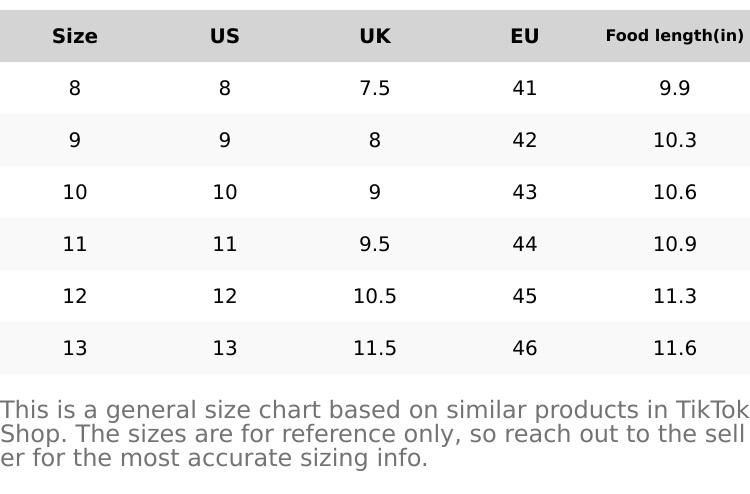Click EU size 43 cell
Screen dimensions: 750x494
pos(525,192)
